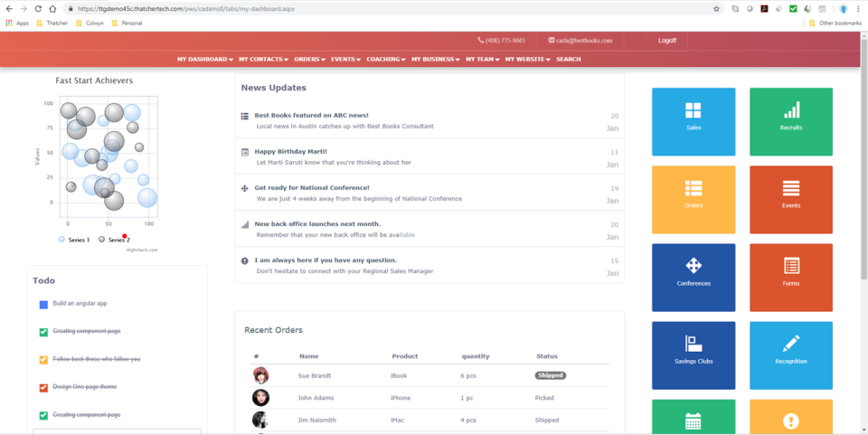Image resolution: width=868 pixels, height=435 pixels.
Task: Uncheck 'Design One page theme' todo
Action: coord(43,388)
